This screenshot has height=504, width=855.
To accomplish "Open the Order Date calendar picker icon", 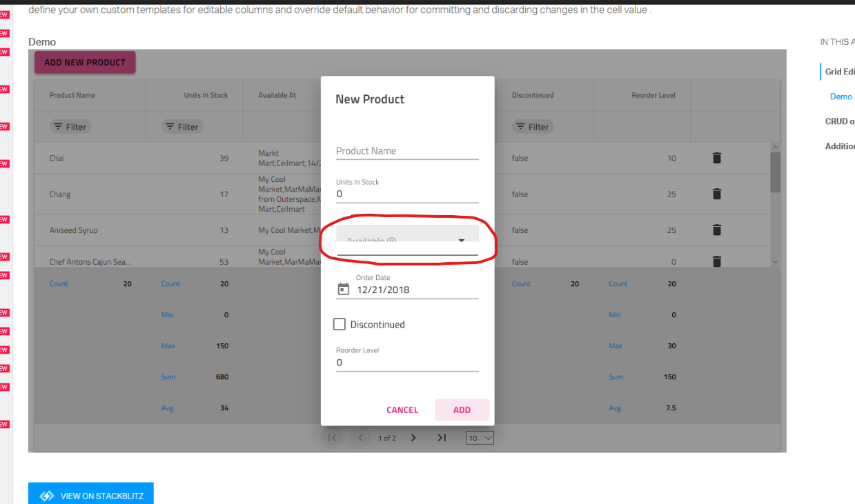I will pyautogui.click(x=342, y=289).
